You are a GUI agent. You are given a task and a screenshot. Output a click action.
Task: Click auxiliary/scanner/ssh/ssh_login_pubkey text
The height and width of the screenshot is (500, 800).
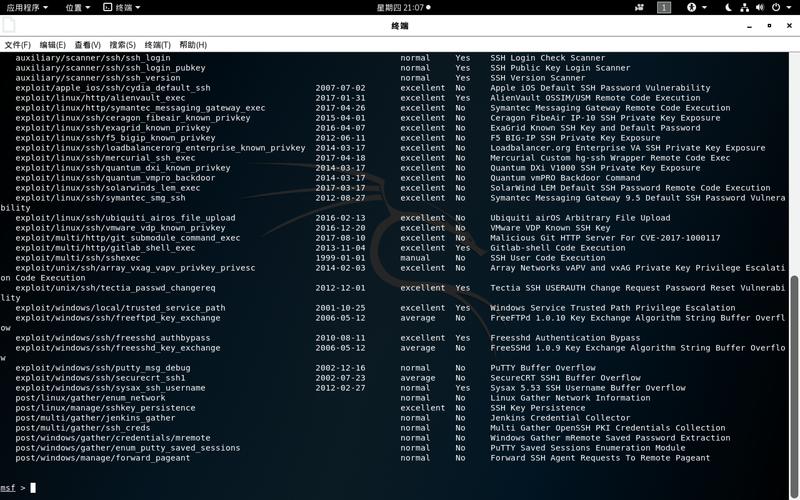tap(110, 68)
